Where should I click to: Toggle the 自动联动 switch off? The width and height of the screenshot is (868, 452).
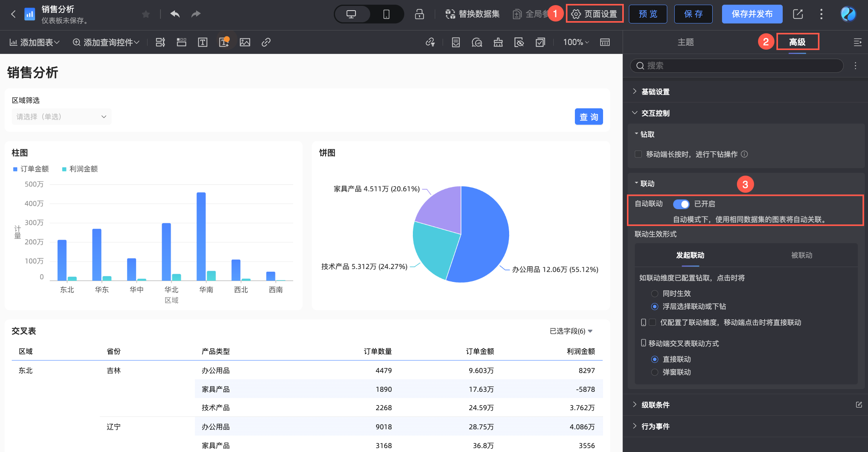pyautogui.click(x=681, y=204)
